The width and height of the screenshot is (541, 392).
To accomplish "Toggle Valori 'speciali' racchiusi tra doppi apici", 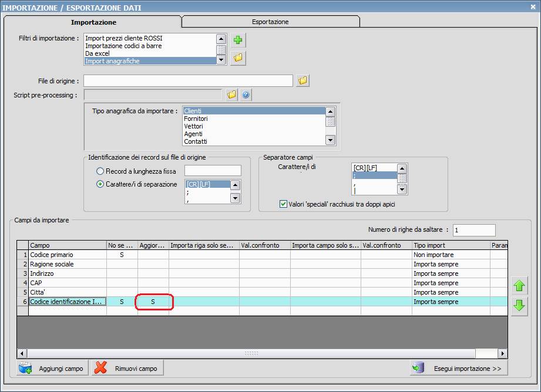I will pos(283,204).
